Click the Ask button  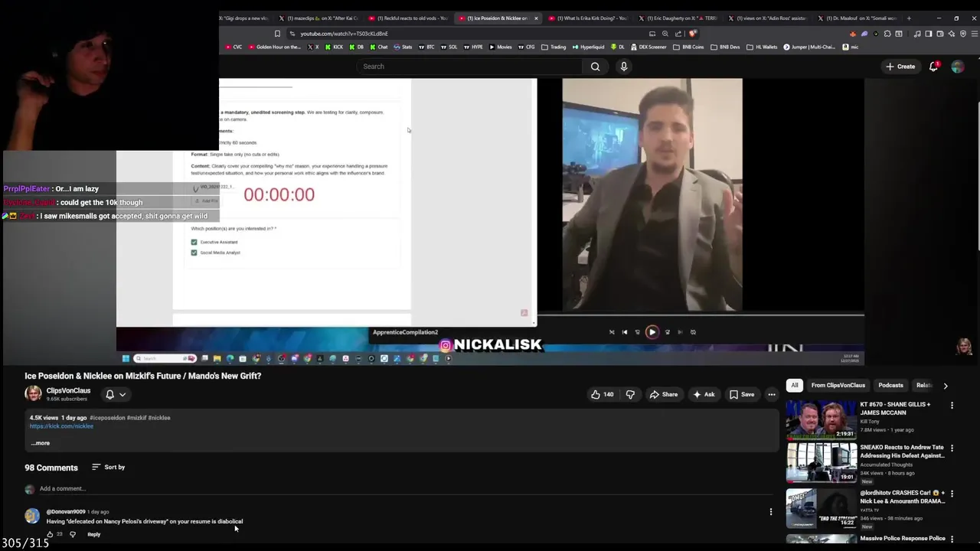[x=704, y=395]
